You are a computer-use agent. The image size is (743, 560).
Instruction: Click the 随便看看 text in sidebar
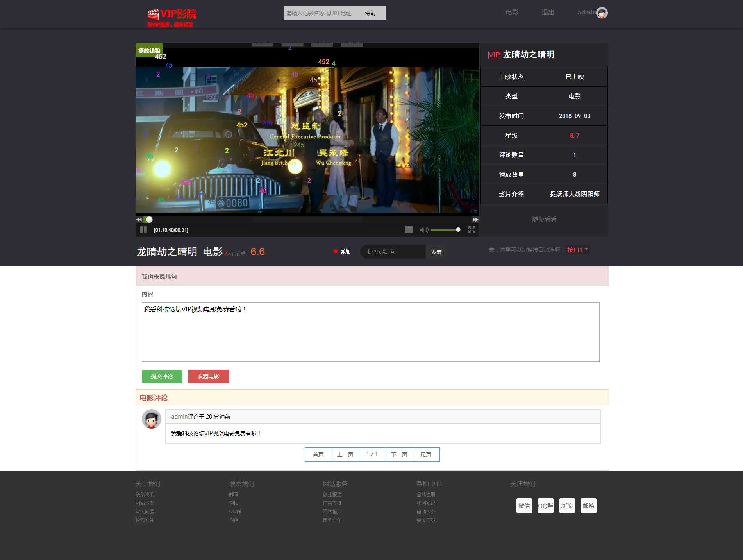pos(544,220)
